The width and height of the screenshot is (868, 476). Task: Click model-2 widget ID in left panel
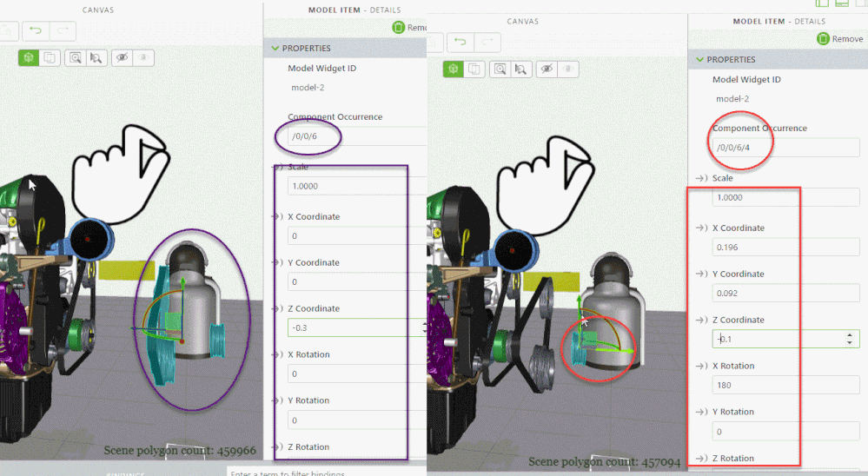(x=308, y=88)
